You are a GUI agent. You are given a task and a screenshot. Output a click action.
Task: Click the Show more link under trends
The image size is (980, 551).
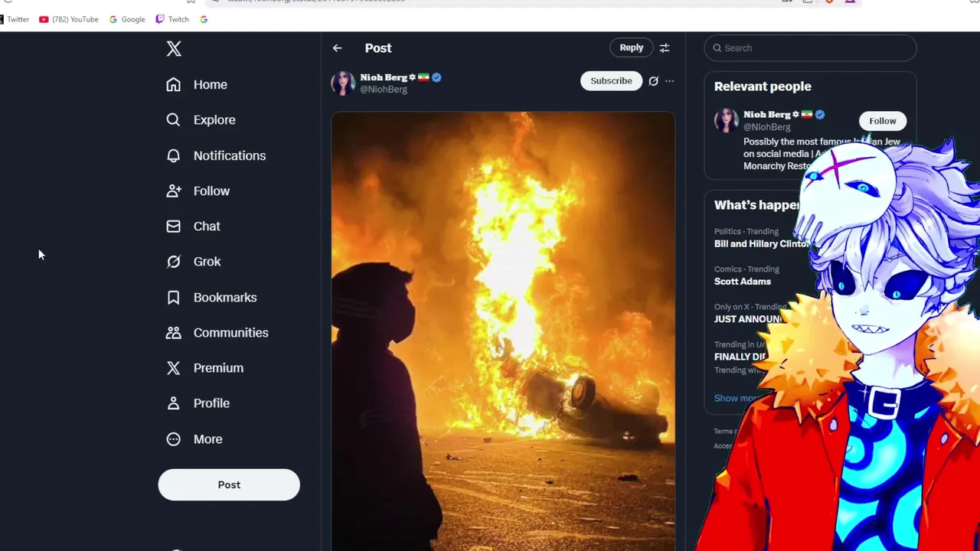click(x=737, y=398)
